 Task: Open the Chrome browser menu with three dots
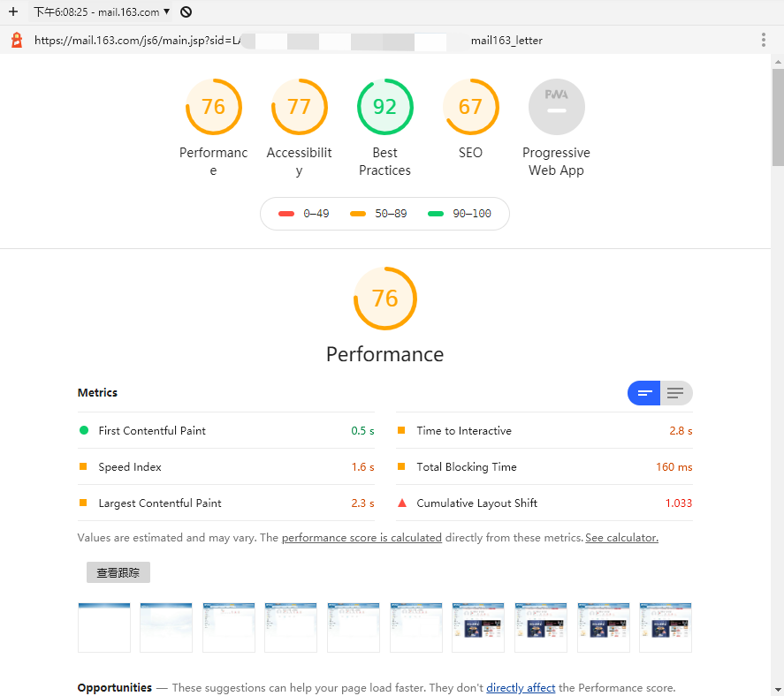764,40
